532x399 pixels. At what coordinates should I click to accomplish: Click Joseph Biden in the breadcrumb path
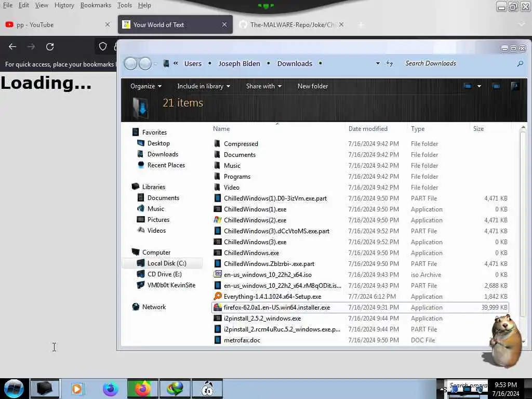click(239, 63)
